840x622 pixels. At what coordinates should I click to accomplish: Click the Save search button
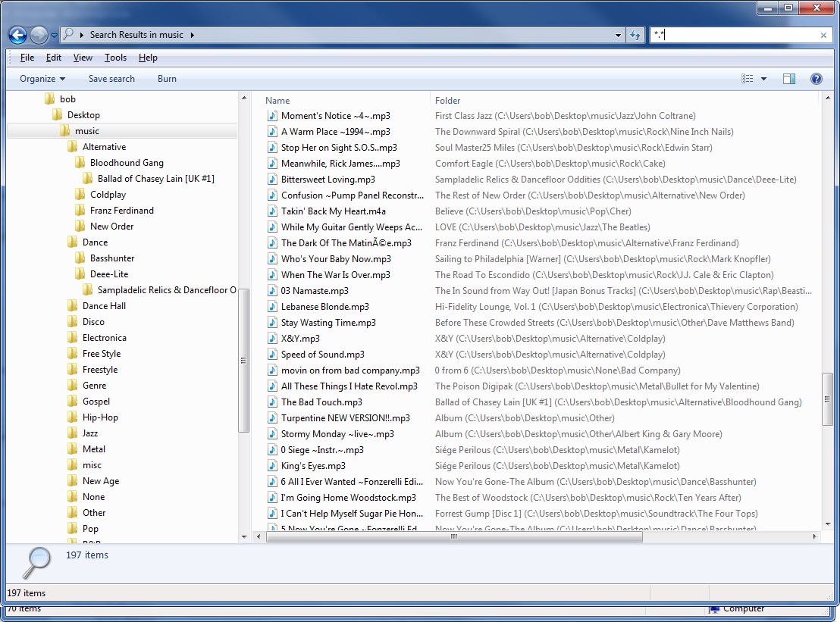(111, 78)
